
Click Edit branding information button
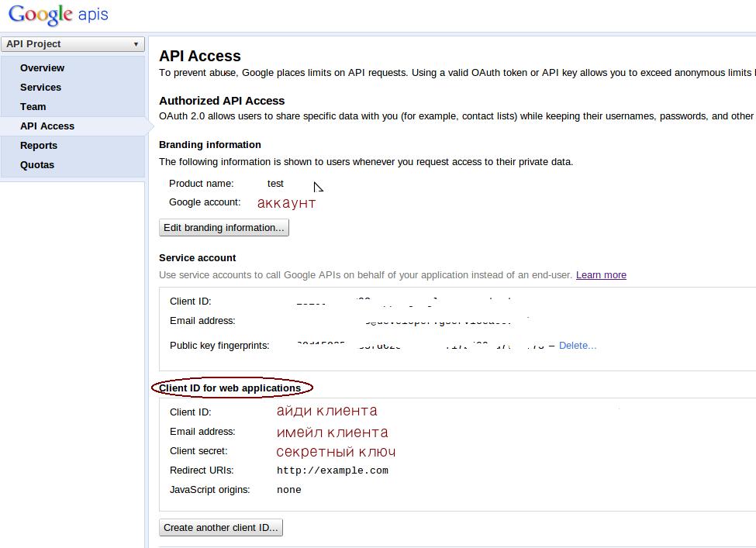click(223, 228)
